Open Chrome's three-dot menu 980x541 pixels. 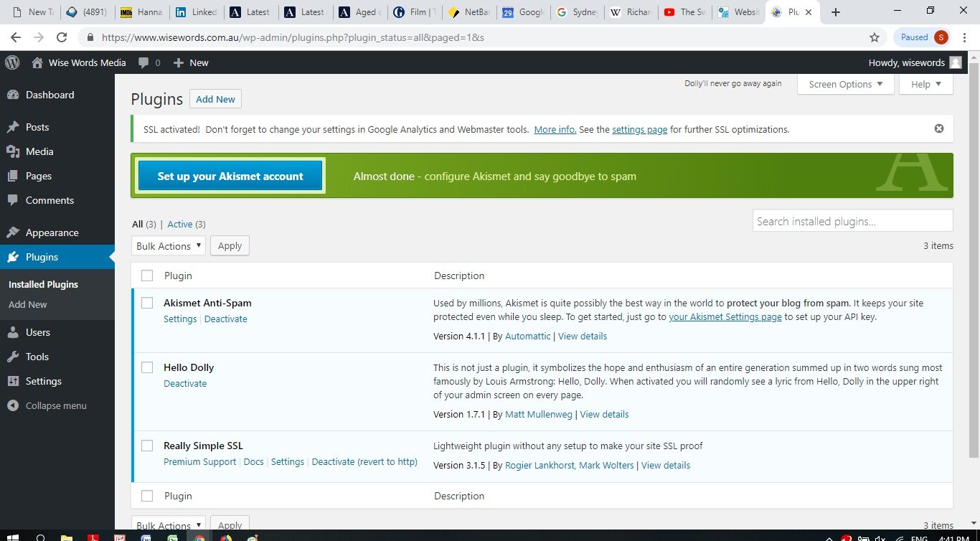click(x=964, y=37)
